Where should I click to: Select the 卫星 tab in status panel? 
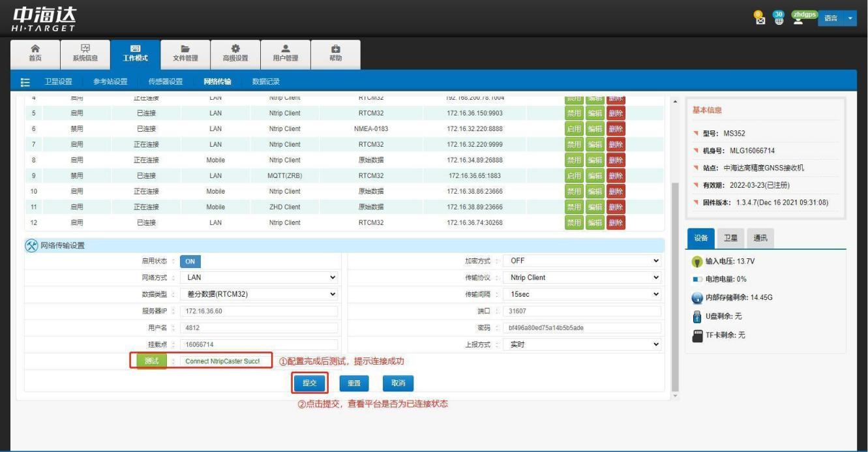731,238
